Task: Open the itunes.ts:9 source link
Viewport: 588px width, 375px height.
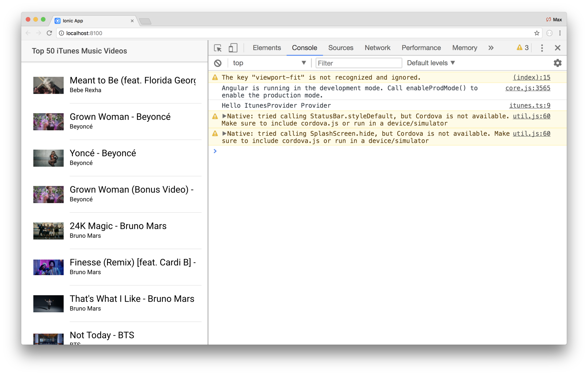Action: click(x=529, y=106)
